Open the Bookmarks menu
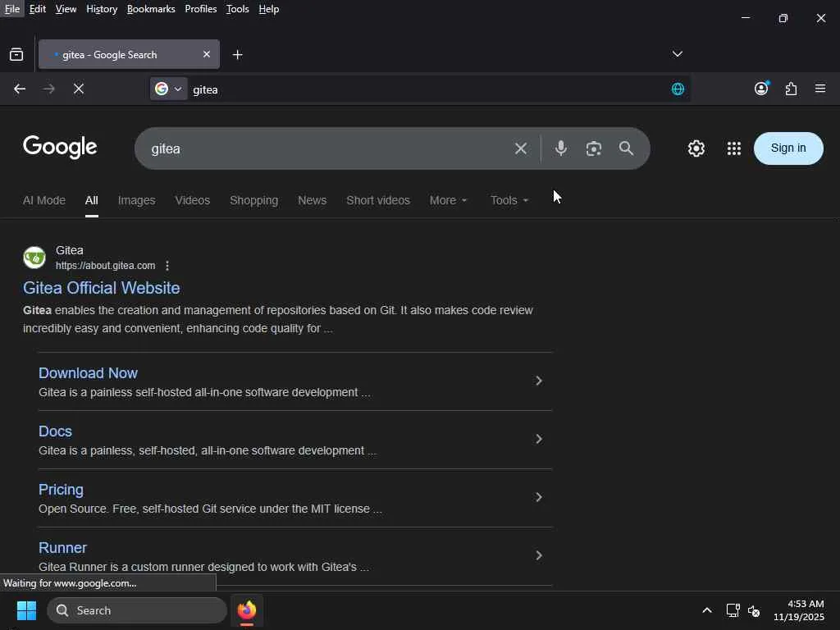 coord(151,9)
